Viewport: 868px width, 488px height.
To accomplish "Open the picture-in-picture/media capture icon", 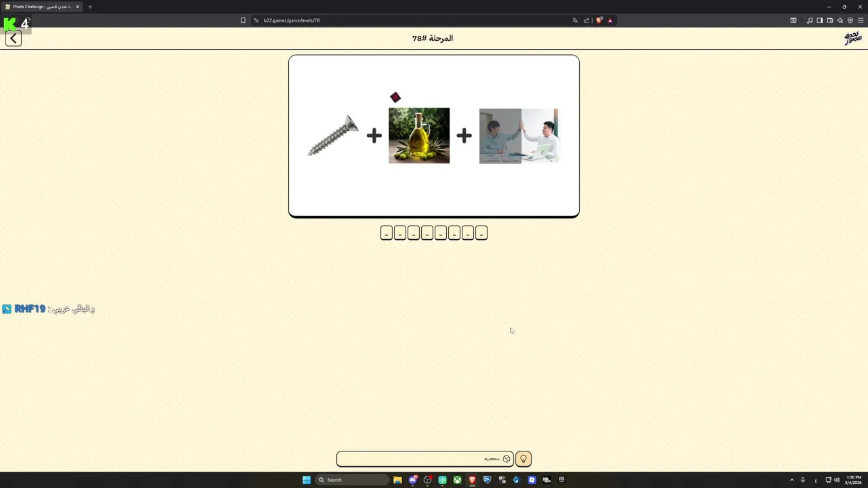I will [x=793, y=20].
